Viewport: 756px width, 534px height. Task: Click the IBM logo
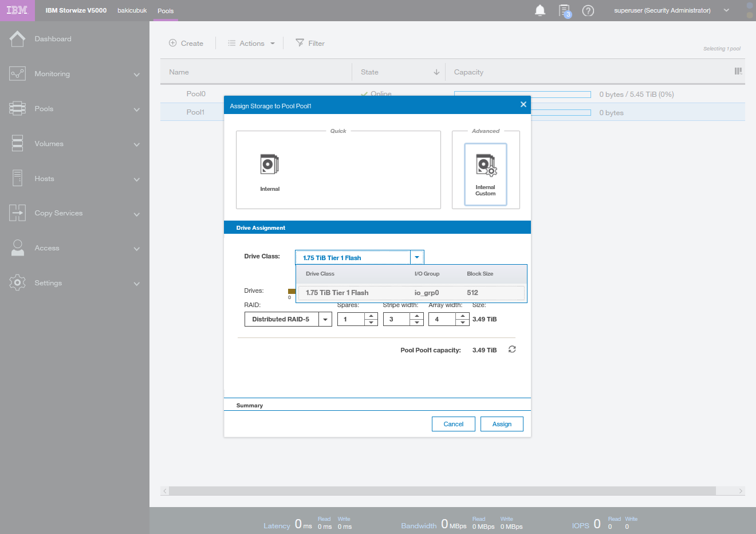tap(17, 10)
